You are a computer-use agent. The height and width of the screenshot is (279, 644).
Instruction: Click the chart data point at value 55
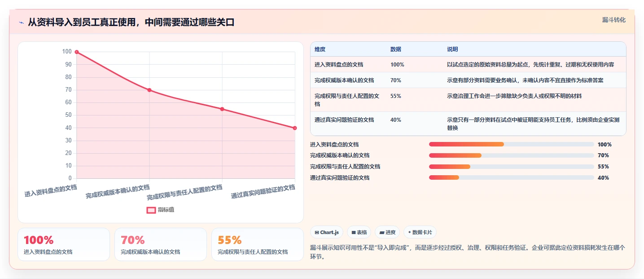222,109
